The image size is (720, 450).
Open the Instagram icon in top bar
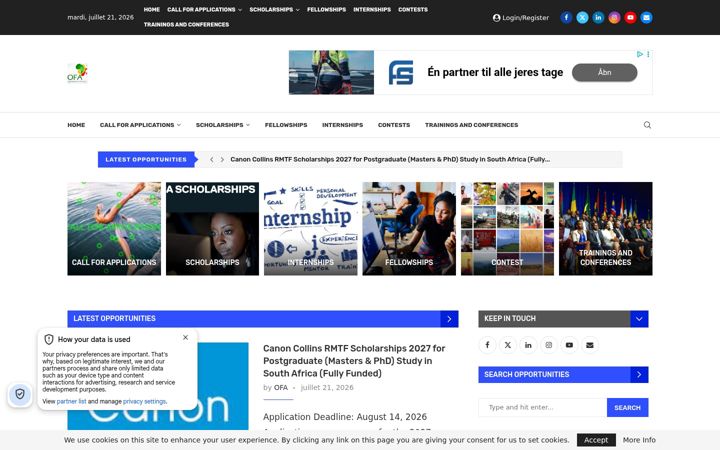614,17
